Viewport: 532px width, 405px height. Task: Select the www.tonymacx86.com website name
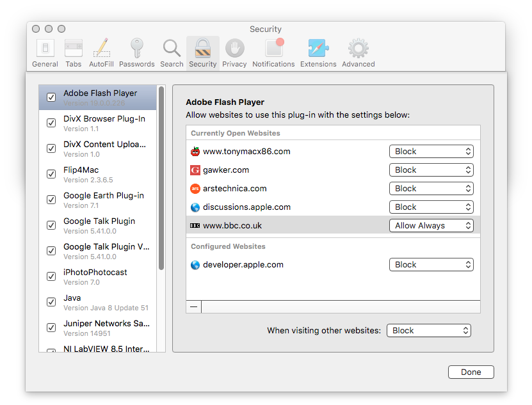click(x=246, y=151)
